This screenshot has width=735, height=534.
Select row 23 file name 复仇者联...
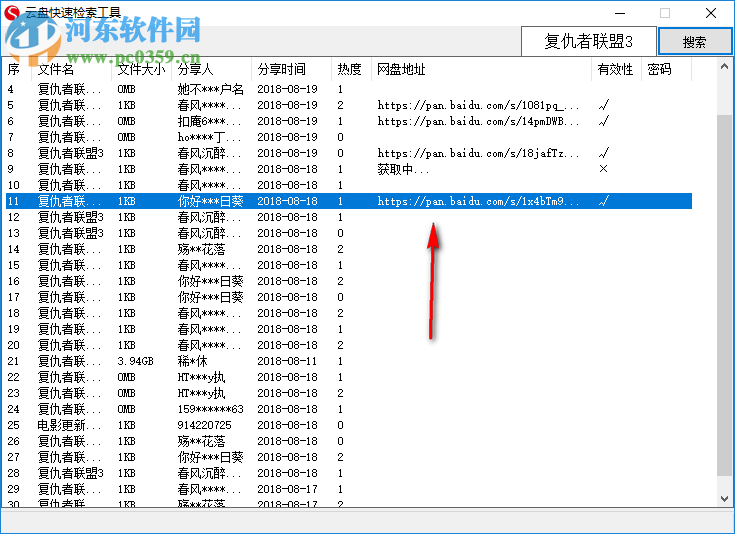click(x=69, y=393)
